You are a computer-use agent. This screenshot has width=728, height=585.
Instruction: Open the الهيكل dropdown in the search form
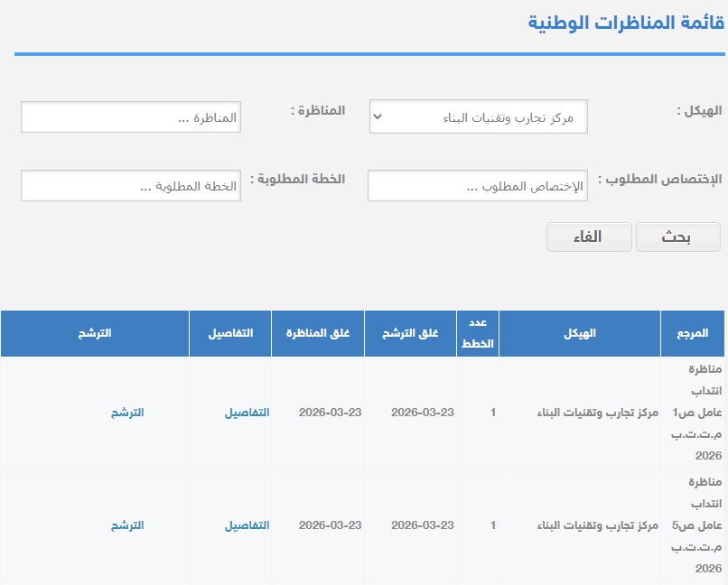click(478, 117)
